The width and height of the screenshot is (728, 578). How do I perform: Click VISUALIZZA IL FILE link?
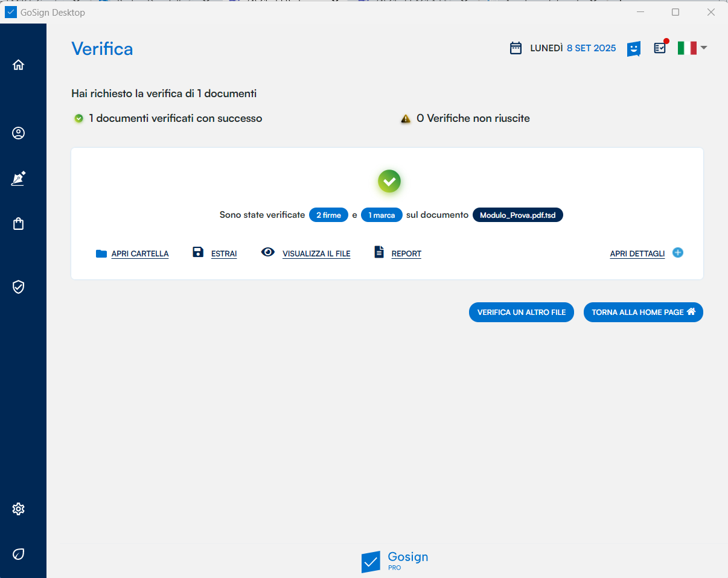coord(316,254)
